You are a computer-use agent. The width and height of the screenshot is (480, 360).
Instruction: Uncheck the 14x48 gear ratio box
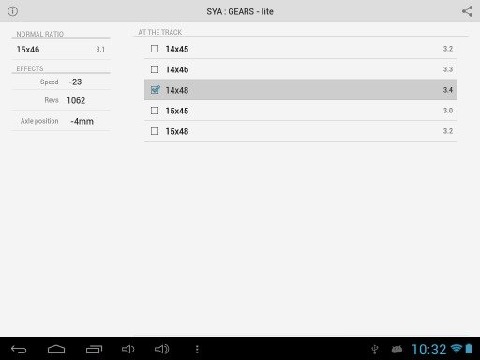pos(155,90)
